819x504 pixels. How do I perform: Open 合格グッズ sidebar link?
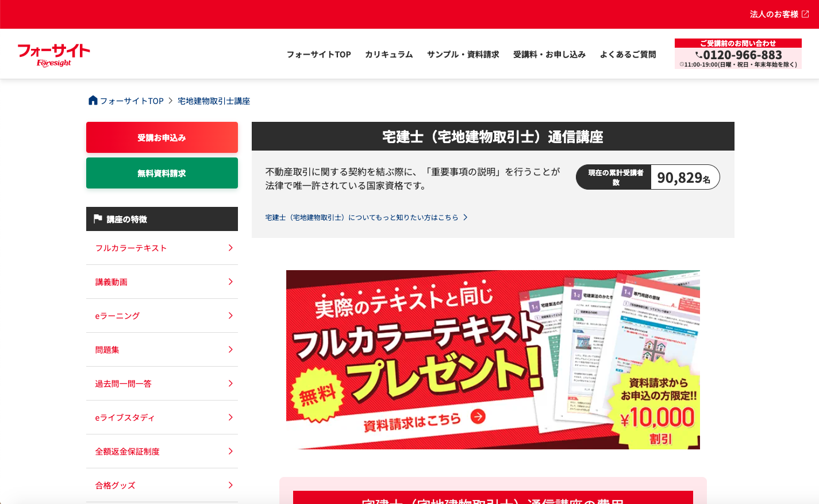pyautogui.click(x=162, y=485)
